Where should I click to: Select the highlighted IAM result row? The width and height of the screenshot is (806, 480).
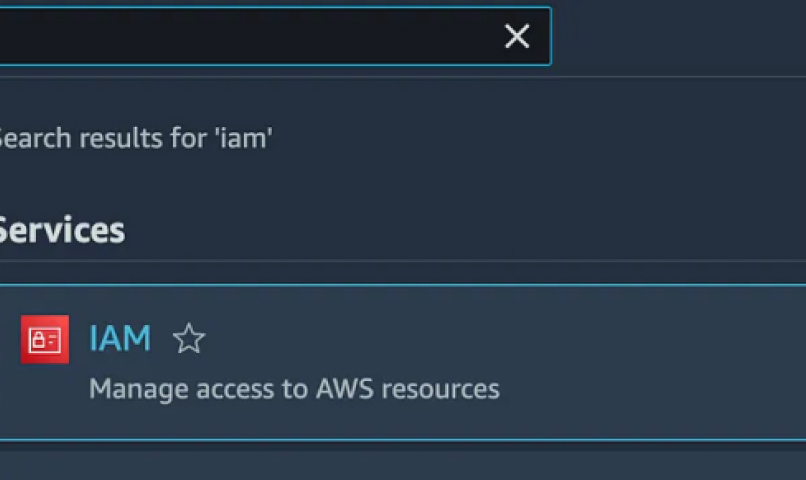tap(403, 362)
